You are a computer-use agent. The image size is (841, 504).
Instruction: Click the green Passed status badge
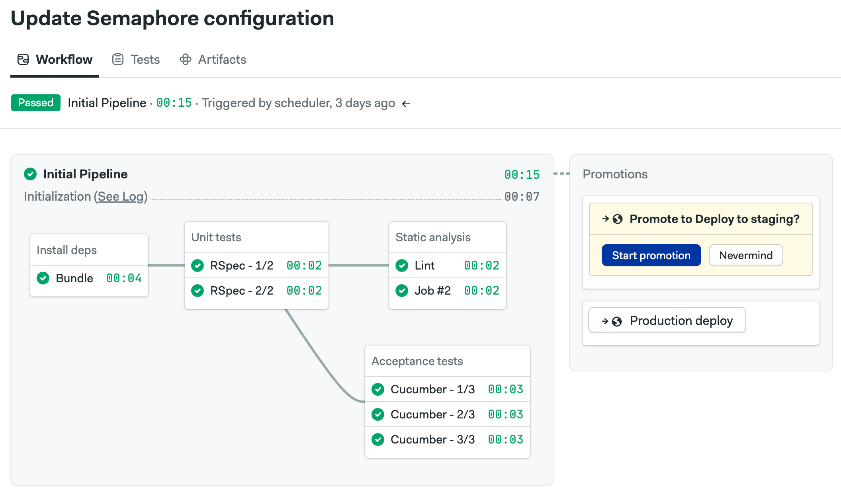click(x=36, y=103)
